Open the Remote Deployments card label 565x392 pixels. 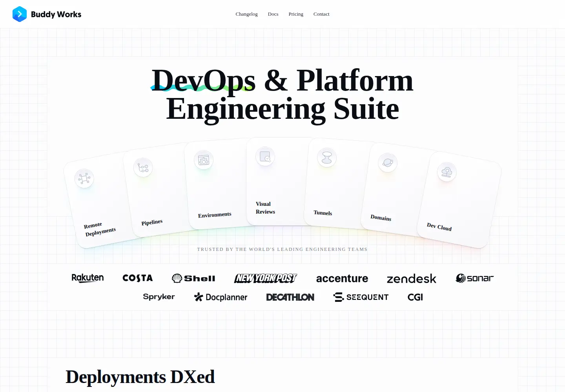[100, 229]
